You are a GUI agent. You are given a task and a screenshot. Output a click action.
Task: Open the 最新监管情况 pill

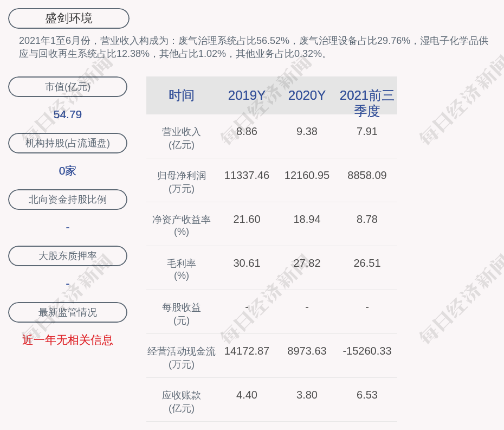tap(68, 312)
